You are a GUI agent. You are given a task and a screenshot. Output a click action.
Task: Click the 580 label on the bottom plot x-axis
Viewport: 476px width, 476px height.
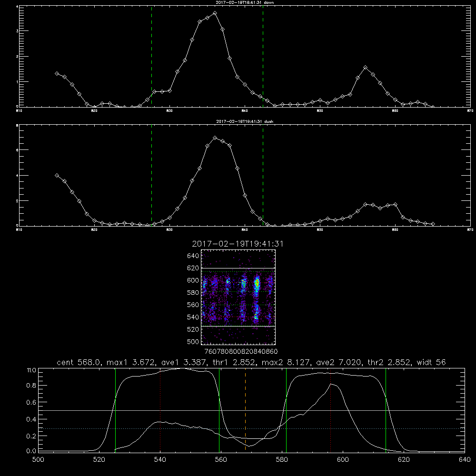point(282,459)
